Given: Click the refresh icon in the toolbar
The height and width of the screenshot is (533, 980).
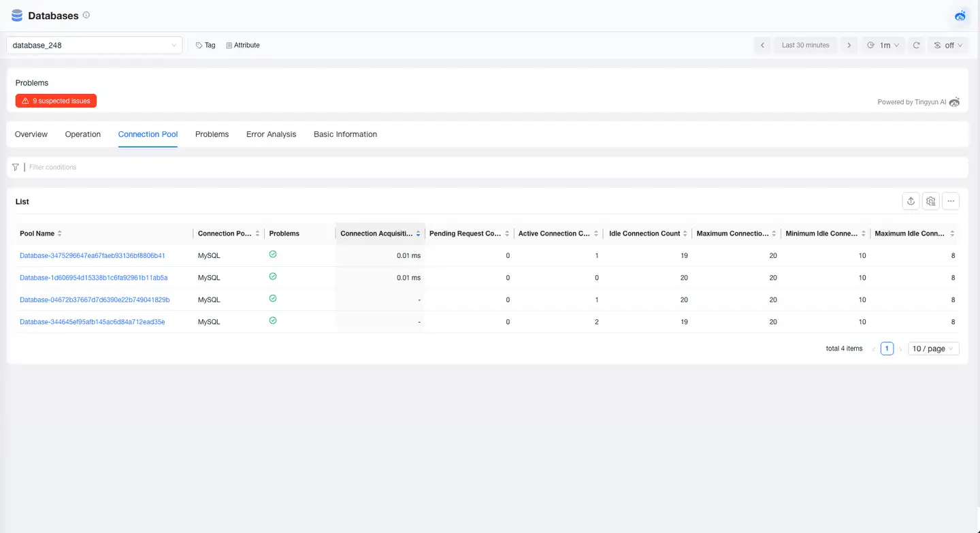Looking at the screenshot, I should (x=916, y=45).
